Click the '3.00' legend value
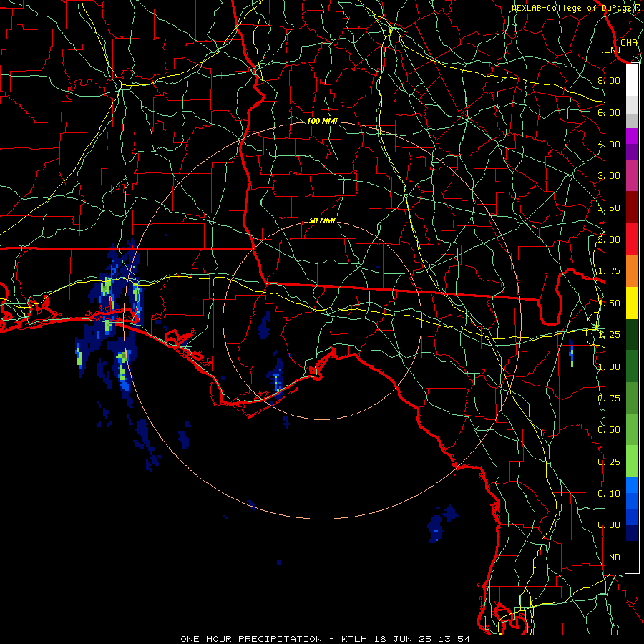This screenshot has width=644, height=644. pyautogui.click(x=609, y=176)
